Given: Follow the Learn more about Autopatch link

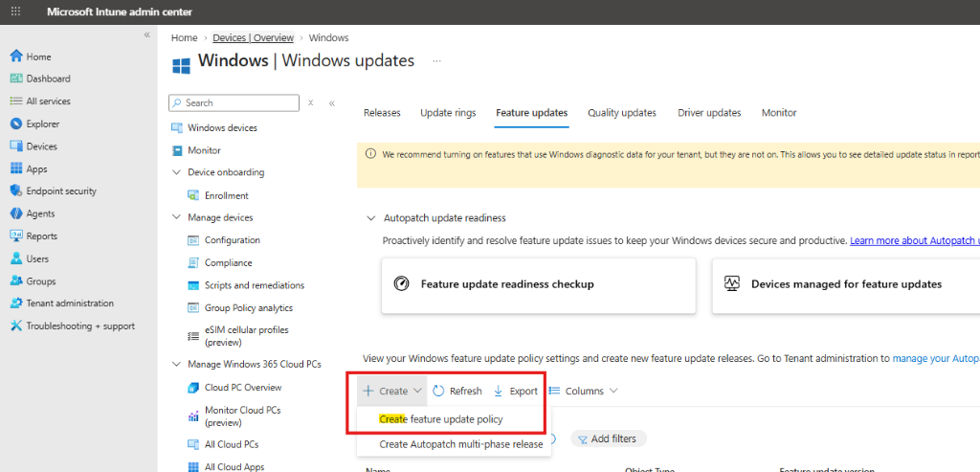Looking at the screenshot, I should pos(914,240).
